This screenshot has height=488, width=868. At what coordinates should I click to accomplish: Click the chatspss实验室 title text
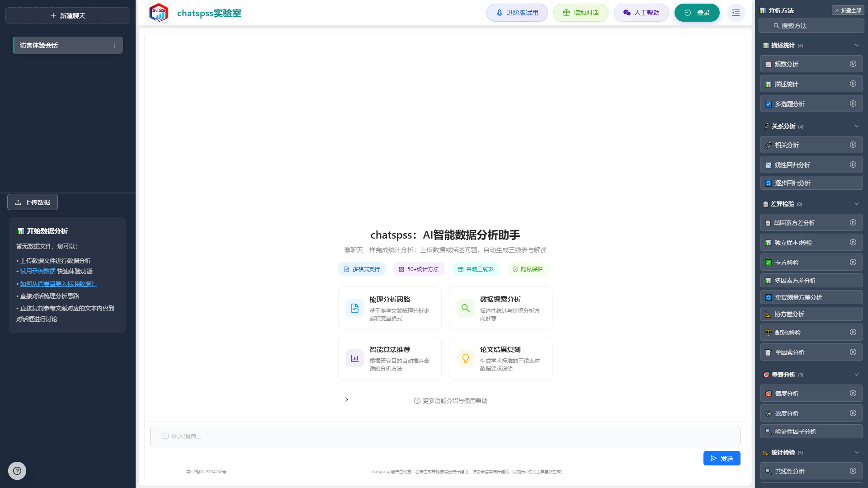tap(209, 13)
